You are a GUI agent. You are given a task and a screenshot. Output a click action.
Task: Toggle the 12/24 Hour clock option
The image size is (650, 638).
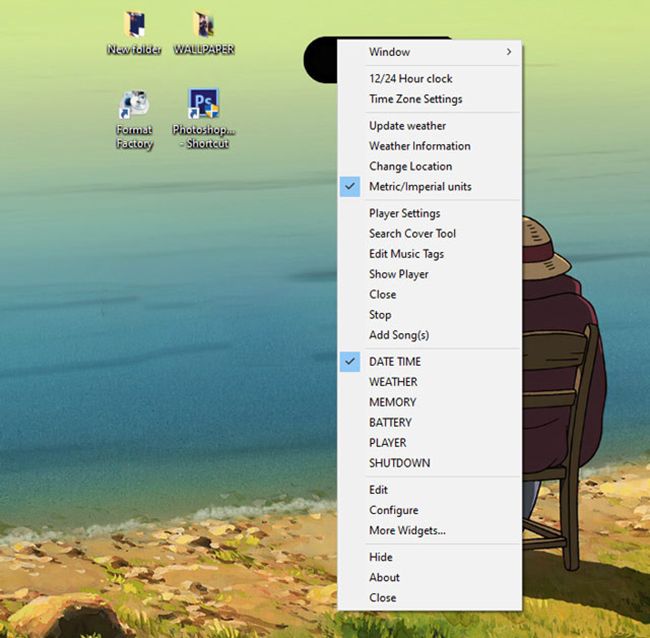pos(429,78)
